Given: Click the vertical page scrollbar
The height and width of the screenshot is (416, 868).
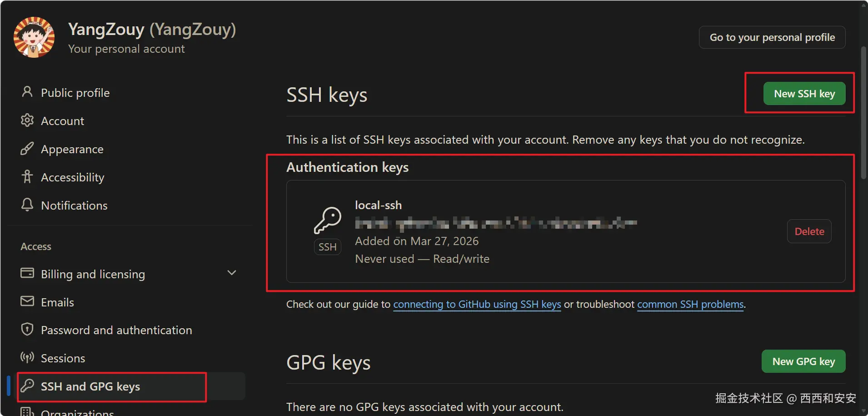Looking at the screenshot, I should 863,114.
